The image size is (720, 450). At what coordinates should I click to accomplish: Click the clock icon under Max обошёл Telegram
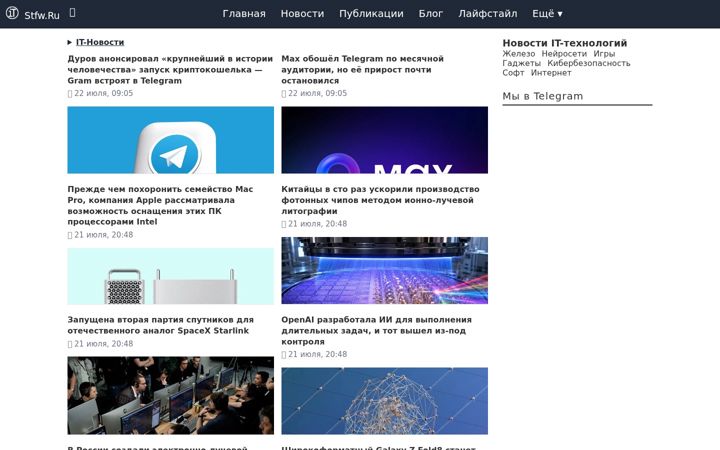point(284,94)
